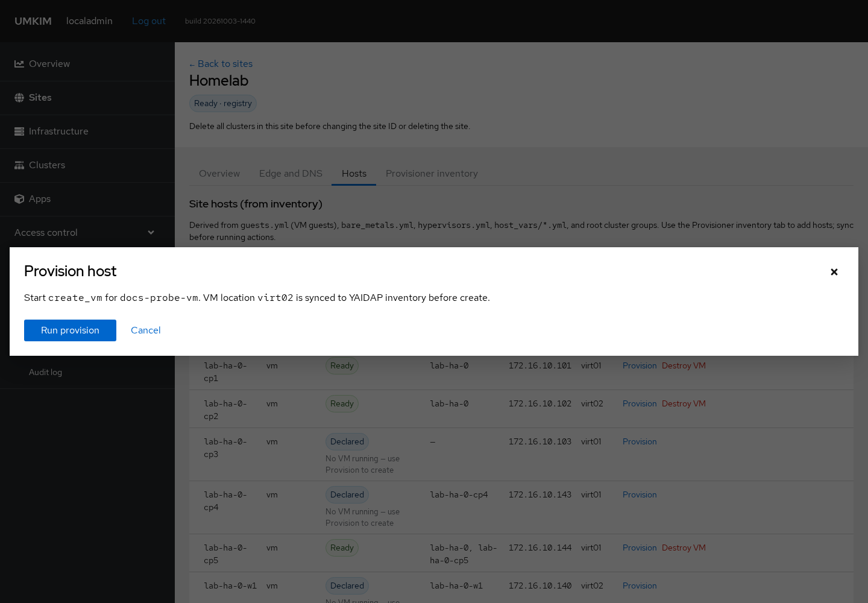
Task: Provision host lab-ha-0-w1
Action: [640, 586]
